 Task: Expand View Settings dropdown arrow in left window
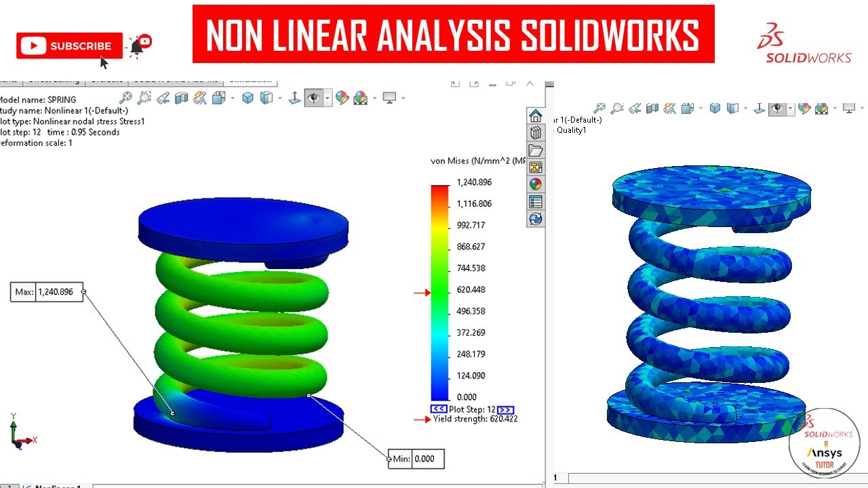403,99
